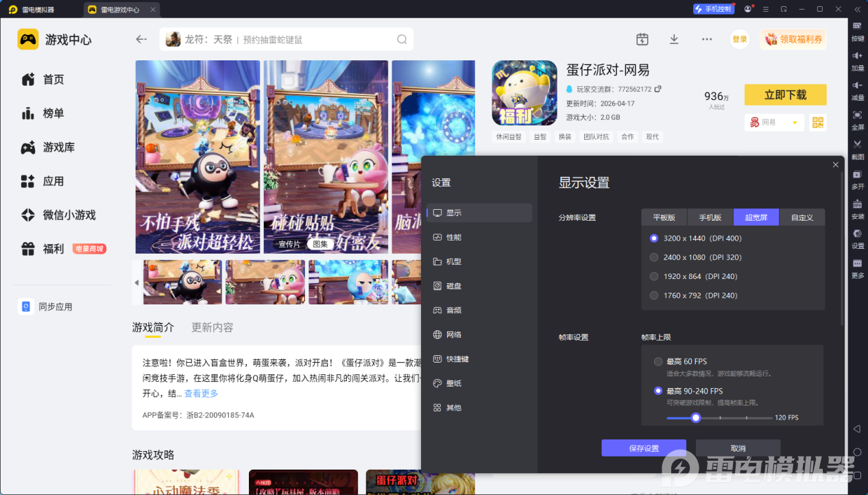Open 其他 settings category
The height and width of the screenshot is (495, 868).
click(x=479, y=407)
